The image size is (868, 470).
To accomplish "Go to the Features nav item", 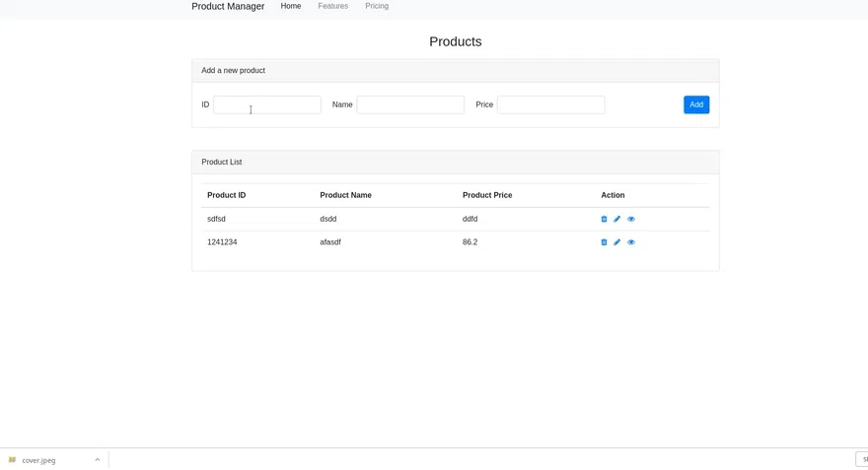I will (x=332, y=6).
